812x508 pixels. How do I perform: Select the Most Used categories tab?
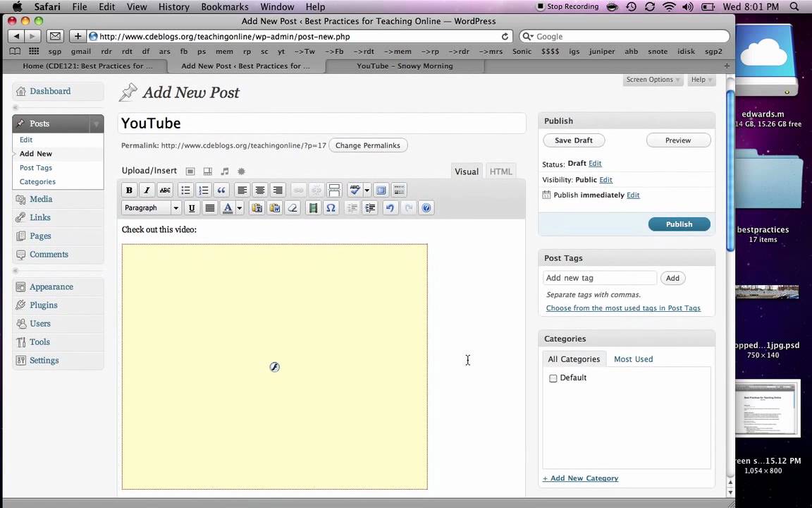click(634, 358)
